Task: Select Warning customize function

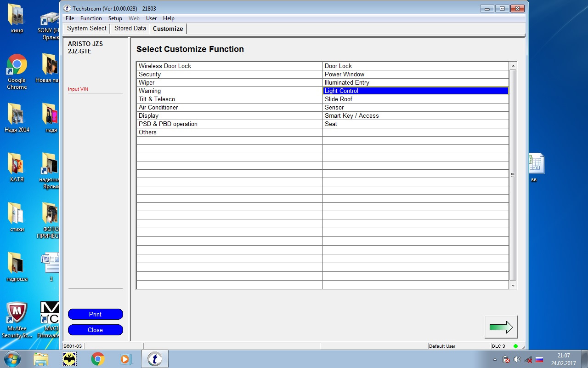Action: point(230,91)
